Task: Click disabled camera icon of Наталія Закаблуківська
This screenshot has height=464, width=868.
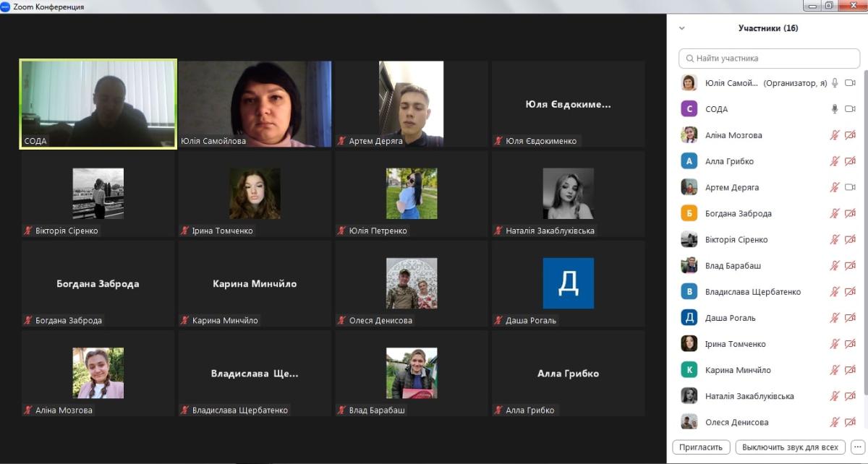Action: 850,396
